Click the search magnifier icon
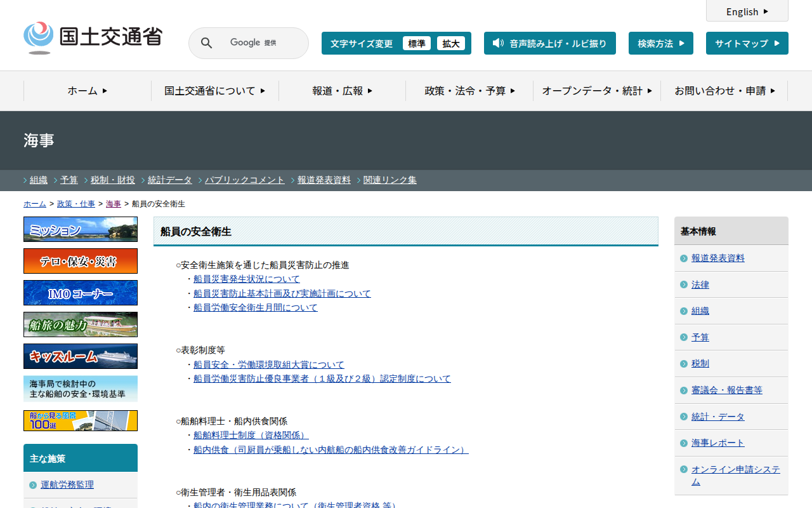Image resolution: width=812 pixels, height=508 pixels. [207, 43]
